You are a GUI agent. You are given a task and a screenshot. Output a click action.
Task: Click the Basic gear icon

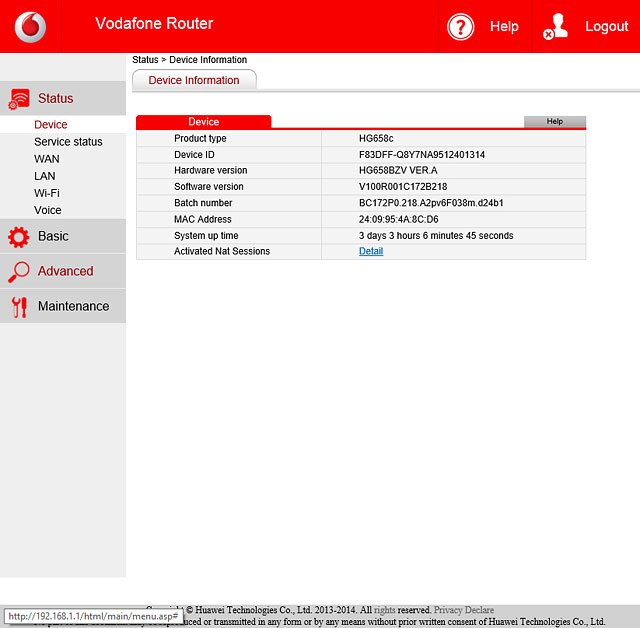pyautogui.click(x=19, y=237)
